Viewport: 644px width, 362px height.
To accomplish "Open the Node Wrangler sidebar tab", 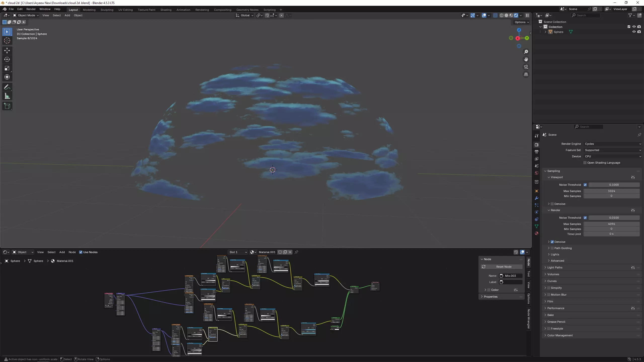I will coord(529,319).
